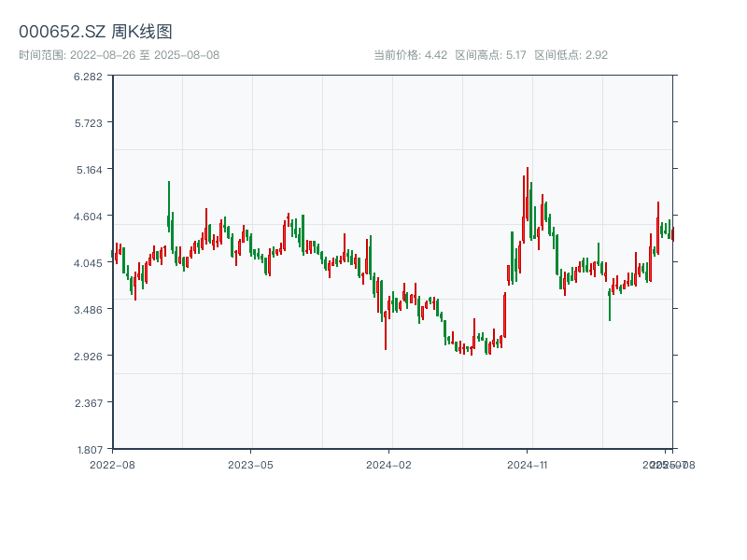Screen dimensions: 747x560
Task: Select the 2022-08 x-axis date label
Action: pos(112,464)
